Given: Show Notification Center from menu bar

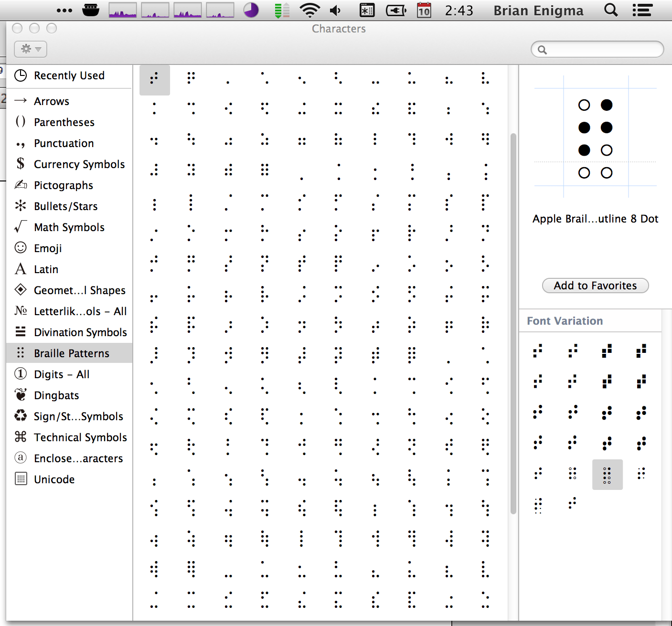Looking at the screenshot, I should click(x=642, y=10).
